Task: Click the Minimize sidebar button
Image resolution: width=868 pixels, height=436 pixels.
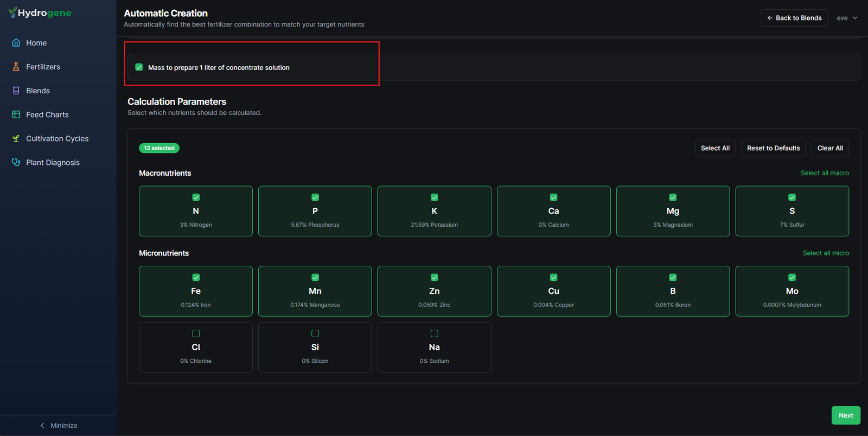Action: 58,426
